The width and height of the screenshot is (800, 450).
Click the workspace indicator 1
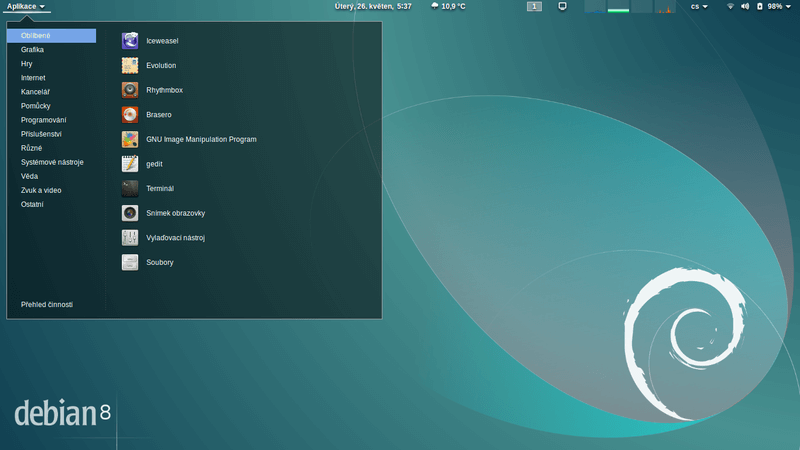pos(534,6)
